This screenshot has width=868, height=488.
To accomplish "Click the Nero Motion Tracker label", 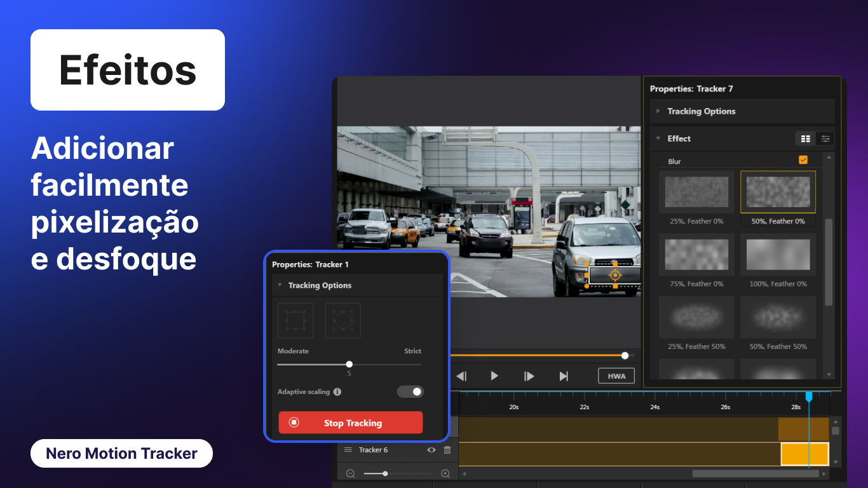I will 121,454.
